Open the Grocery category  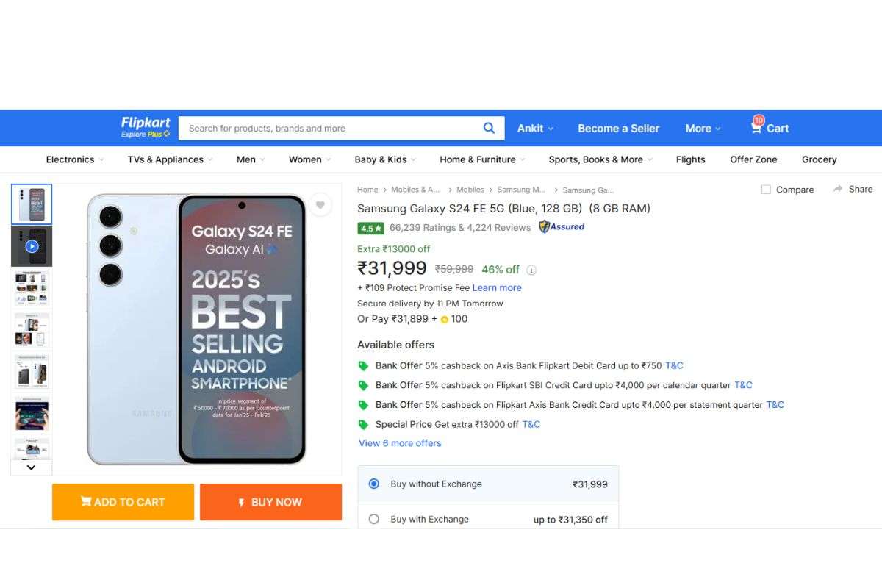(818, 159)
